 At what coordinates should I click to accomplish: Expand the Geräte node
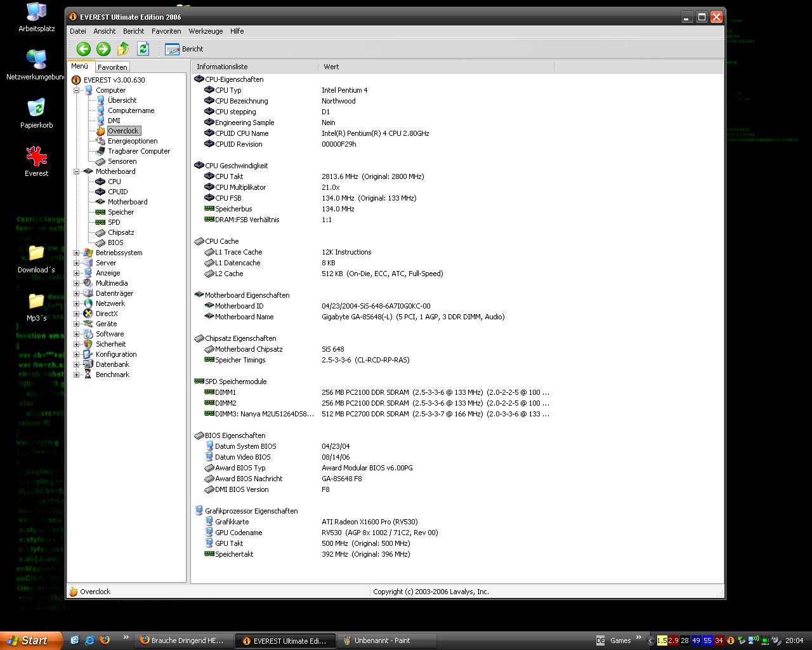[77, 324]
